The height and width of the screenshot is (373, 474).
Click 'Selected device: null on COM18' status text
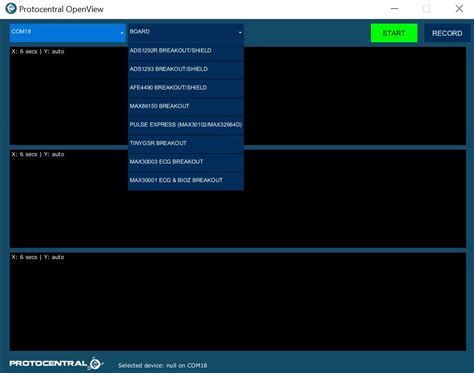point(163,366)
